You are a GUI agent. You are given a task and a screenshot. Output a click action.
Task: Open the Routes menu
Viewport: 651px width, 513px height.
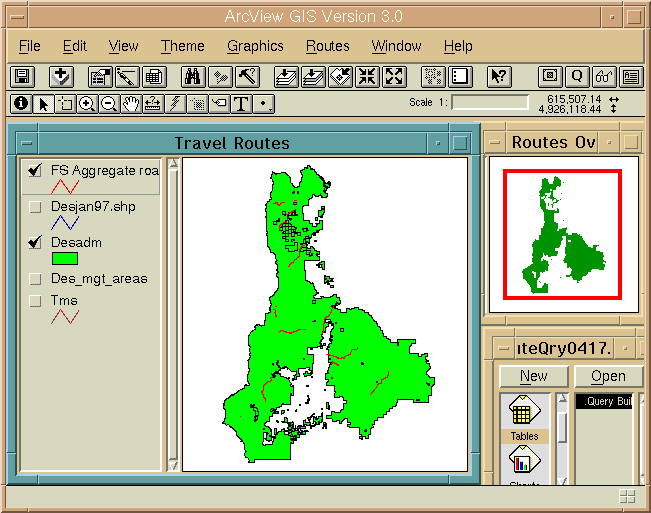[328, 46]
